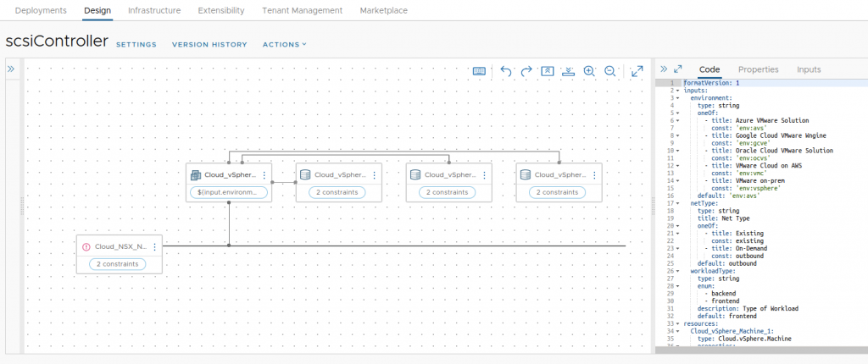Click the keyboard shortcuts icon

coord(479,72)
